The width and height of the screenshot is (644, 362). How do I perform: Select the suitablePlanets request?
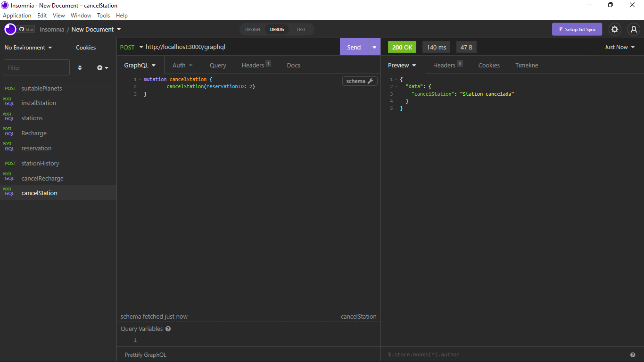tap(58, 88)
